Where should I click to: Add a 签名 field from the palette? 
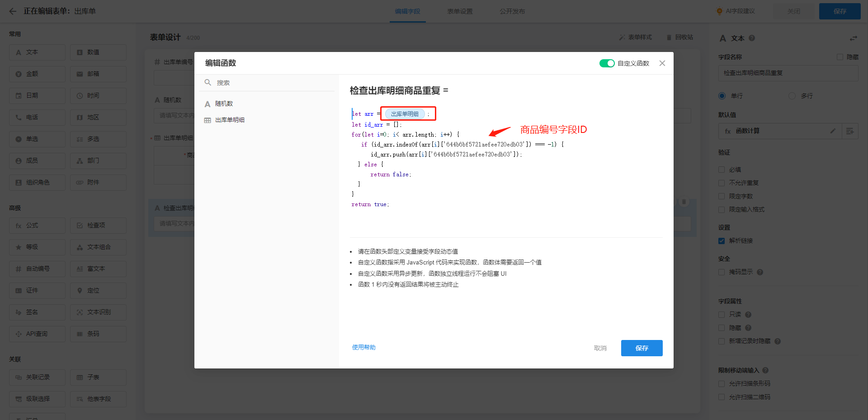click(x=38, y=312)
